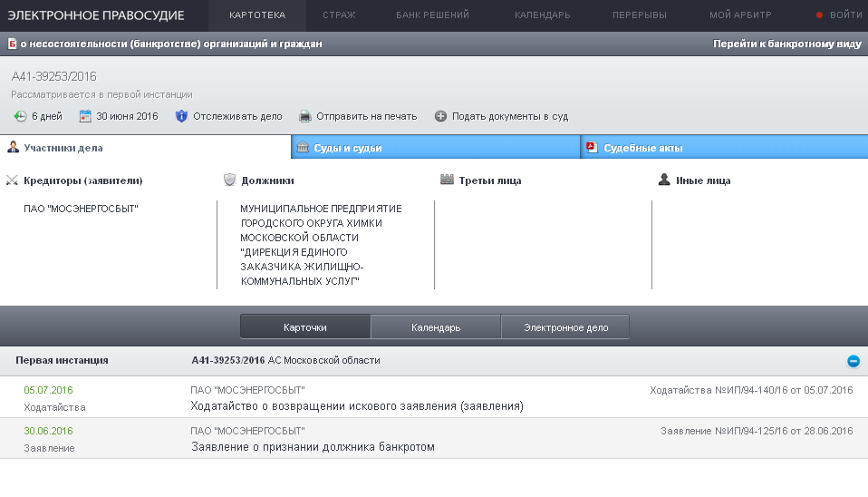868x497 pixels.
Task: Select the 'Электронное дело' view button
Action: [565, 327]
